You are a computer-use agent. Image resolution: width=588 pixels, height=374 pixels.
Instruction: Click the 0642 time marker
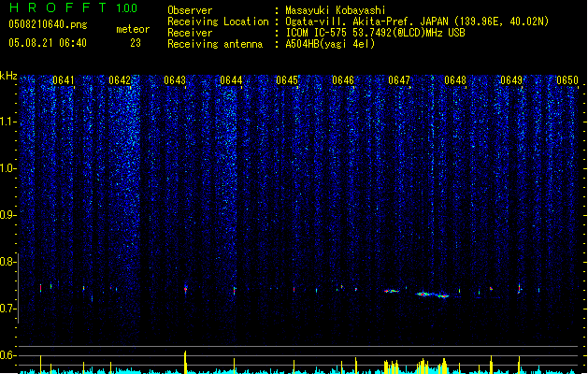tap(120, 80)
